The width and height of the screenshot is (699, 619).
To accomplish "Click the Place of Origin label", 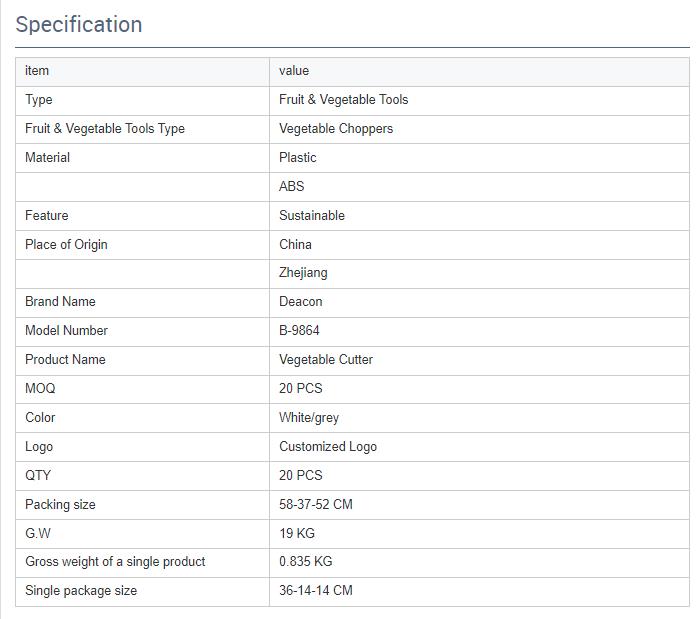I will pyautogui.click(x=66, y=245).
